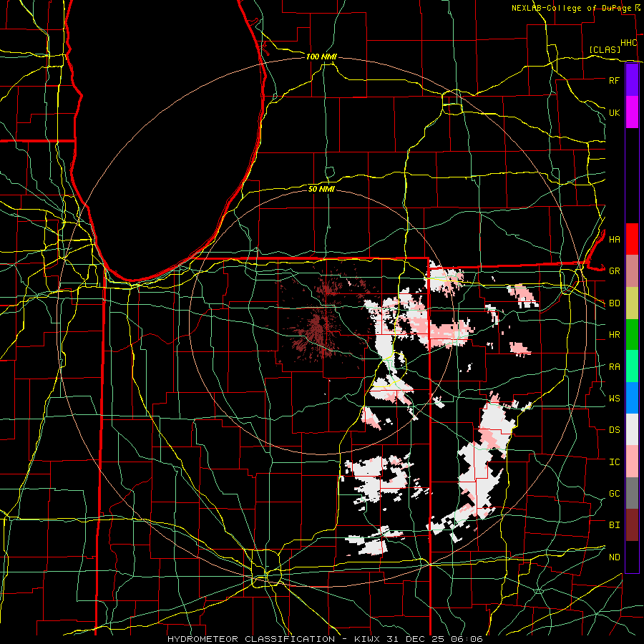The image size is (644, 644).
Task: Select the GR legend color block
Action: 632,271
